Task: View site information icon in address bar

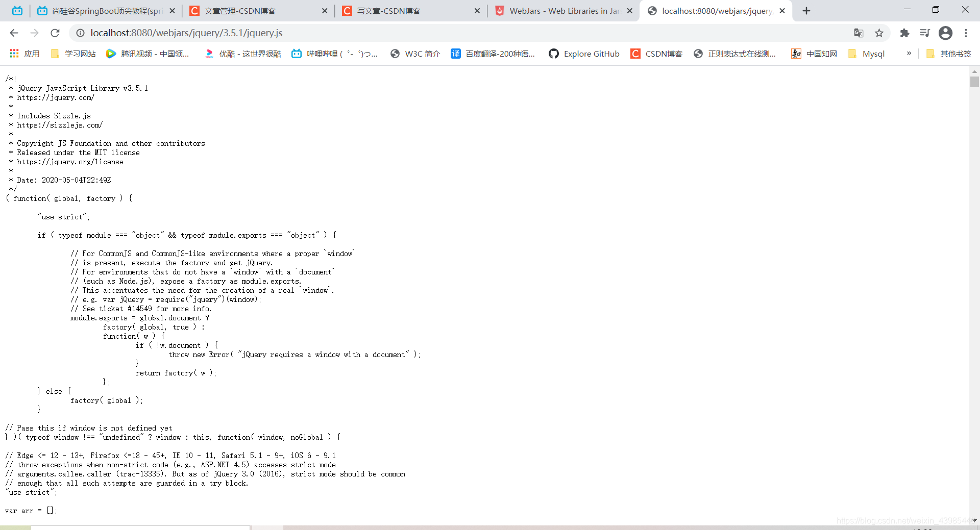Action: pos(80,33)
